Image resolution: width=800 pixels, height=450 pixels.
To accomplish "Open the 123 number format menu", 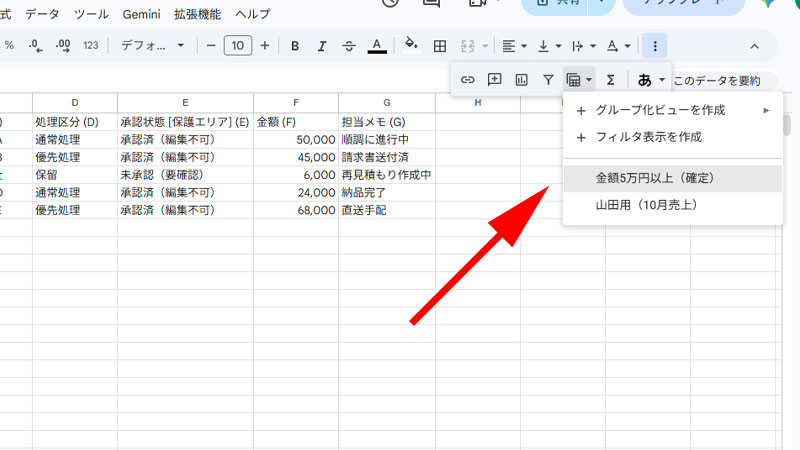I will pos(91,46).
